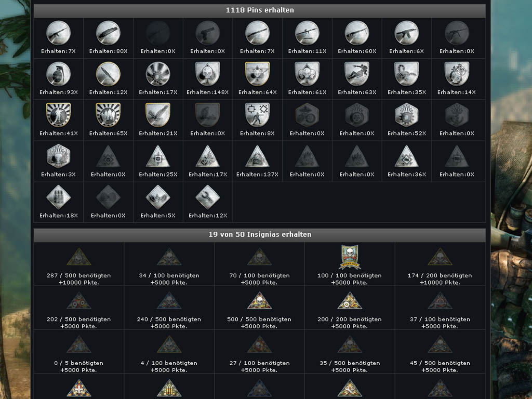Viewport: 532px width, 399px height.
Task: Click the '0 / 5 benötigten' text
Action: tap(79, 363)
